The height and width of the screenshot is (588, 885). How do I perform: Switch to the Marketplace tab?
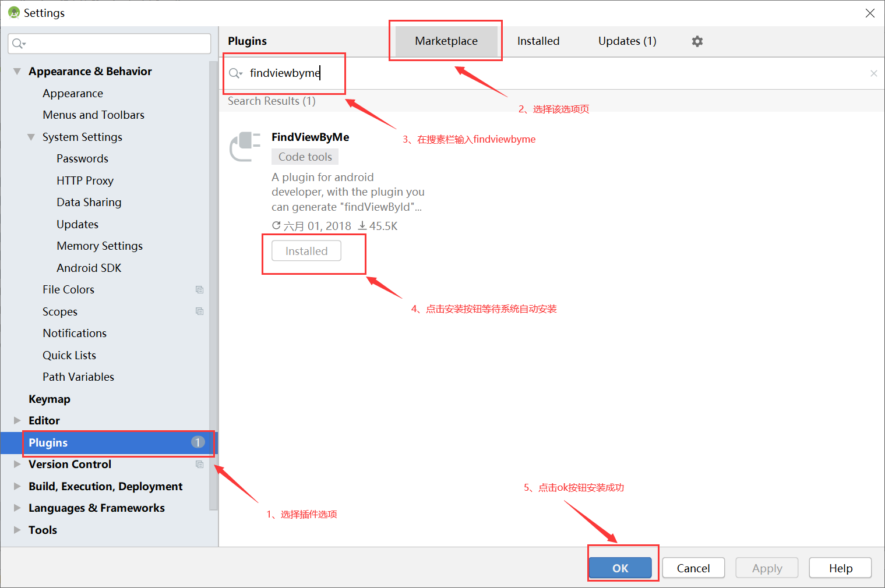[446, 41]
